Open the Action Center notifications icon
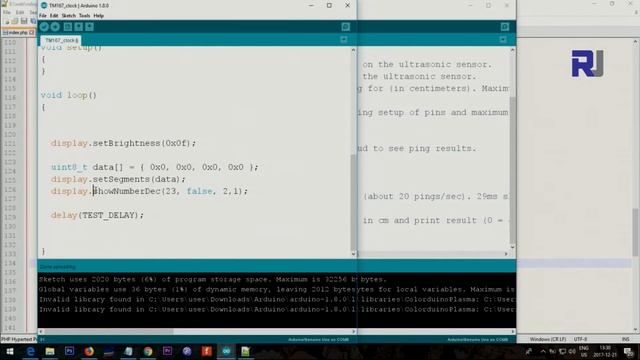This screenshot has height=360, width=640. pos(629,351)
